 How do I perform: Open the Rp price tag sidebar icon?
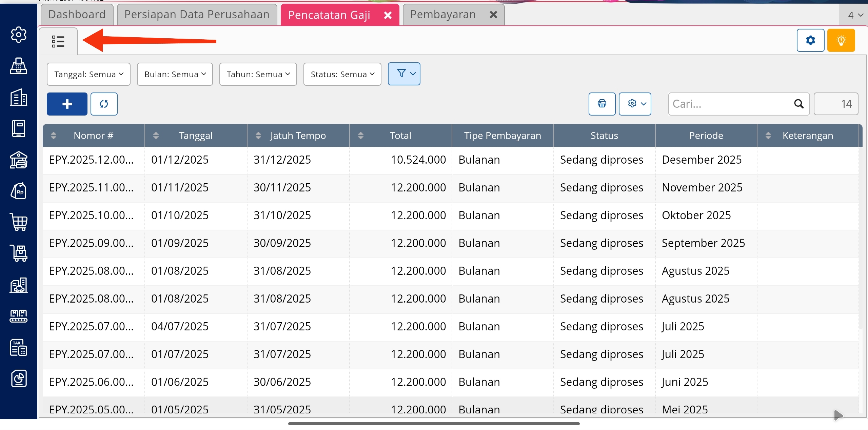pos(19,191)
